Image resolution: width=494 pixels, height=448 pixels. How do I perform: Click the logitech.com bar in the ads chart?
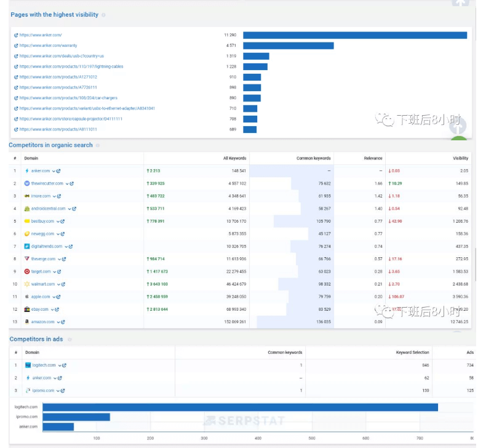[x=240, y=407]
